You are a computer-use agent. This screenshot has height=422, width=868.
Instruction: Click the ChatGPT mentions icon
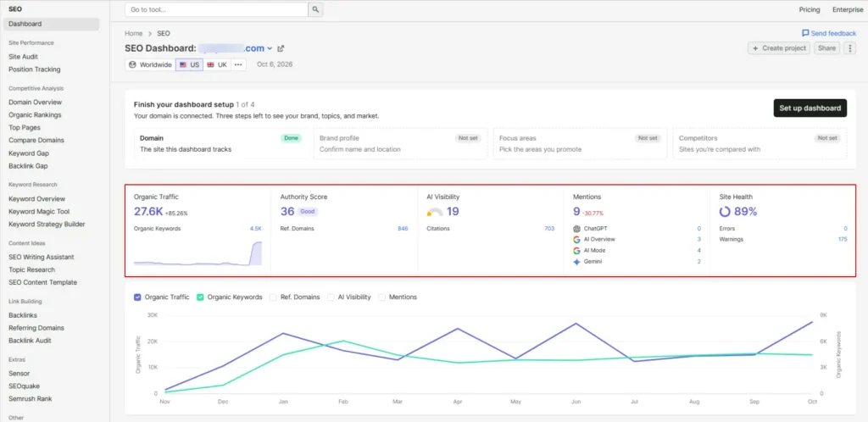point(576,229)
